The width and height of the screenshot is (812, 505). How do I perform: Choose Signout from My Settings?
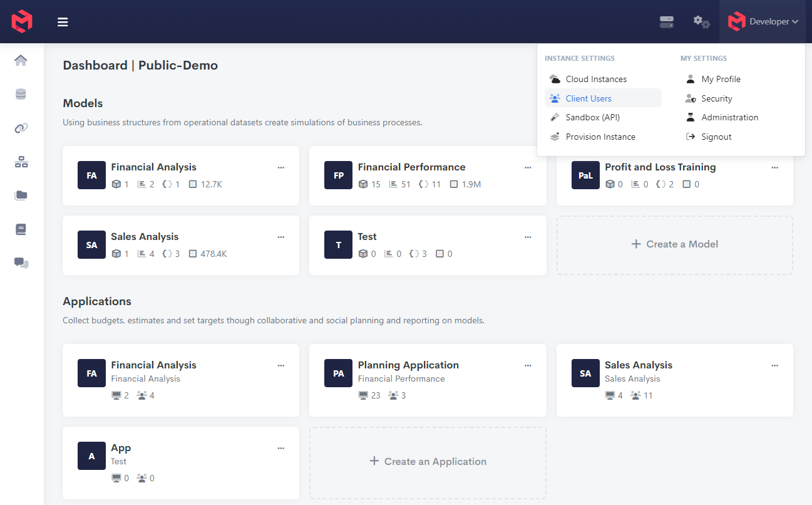(716, 137)
